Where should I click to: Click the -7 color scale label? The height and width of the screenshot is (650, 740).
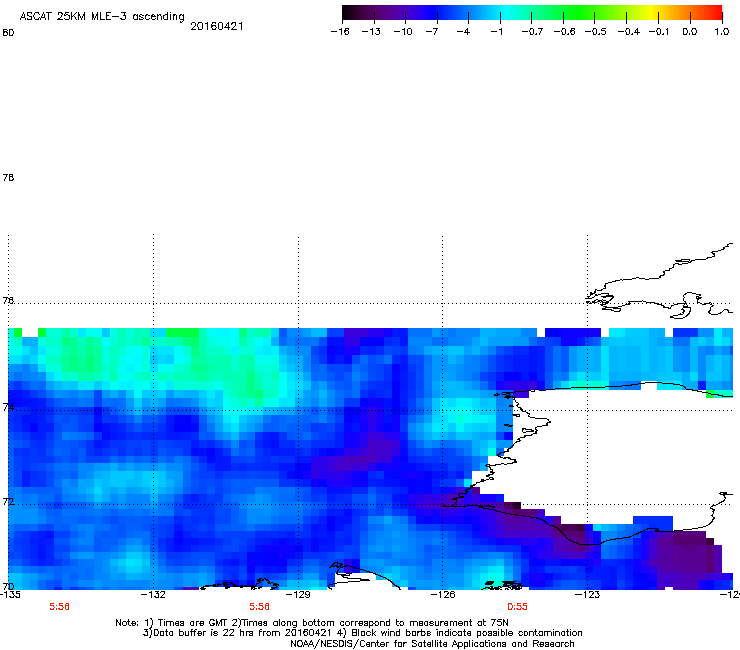432,32
